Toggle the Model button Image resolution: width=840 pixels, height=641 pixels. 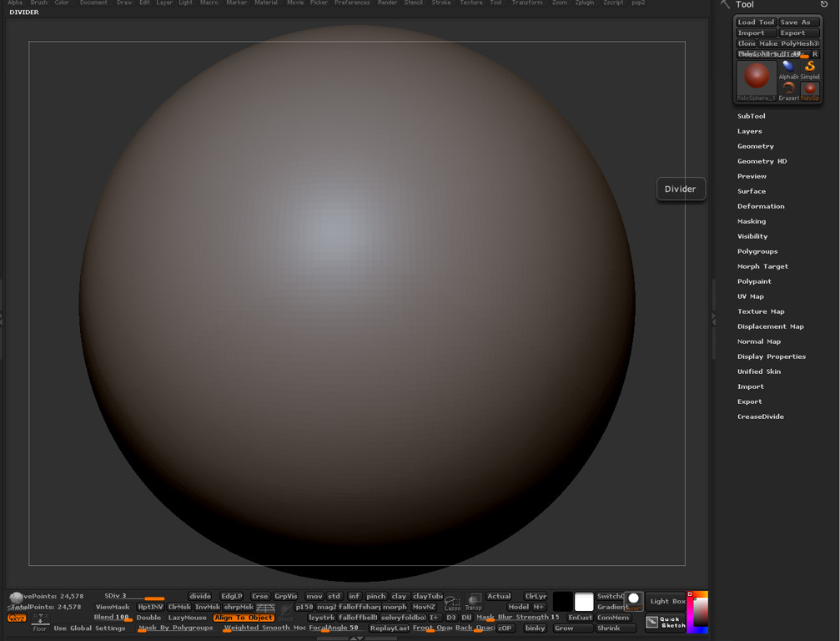coord(518,607)
